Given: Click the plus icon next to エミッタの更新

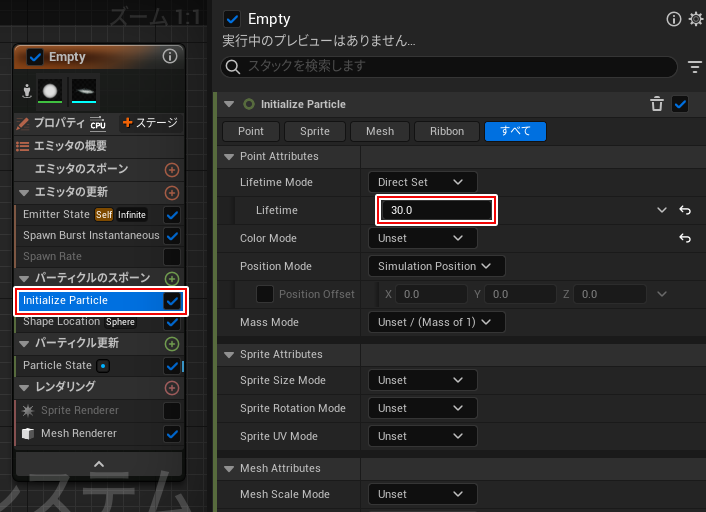Looking at the screenshot, I should [x=172, y=192].
